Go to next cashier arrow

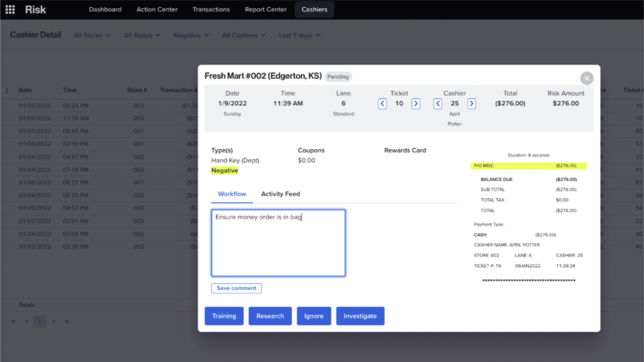click(x=472, y=103)
